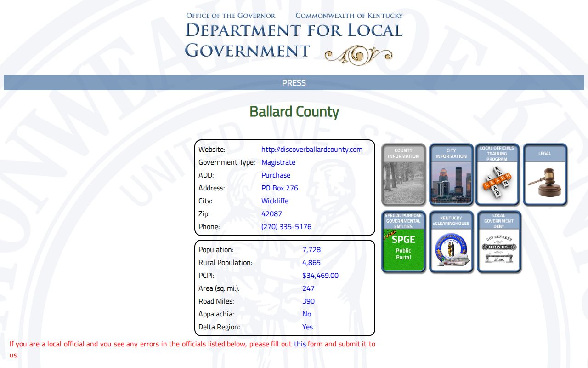The height and width of the screenshot is (368, 588).
Task: Open the Local Government Debt tile
Action: 499,242
